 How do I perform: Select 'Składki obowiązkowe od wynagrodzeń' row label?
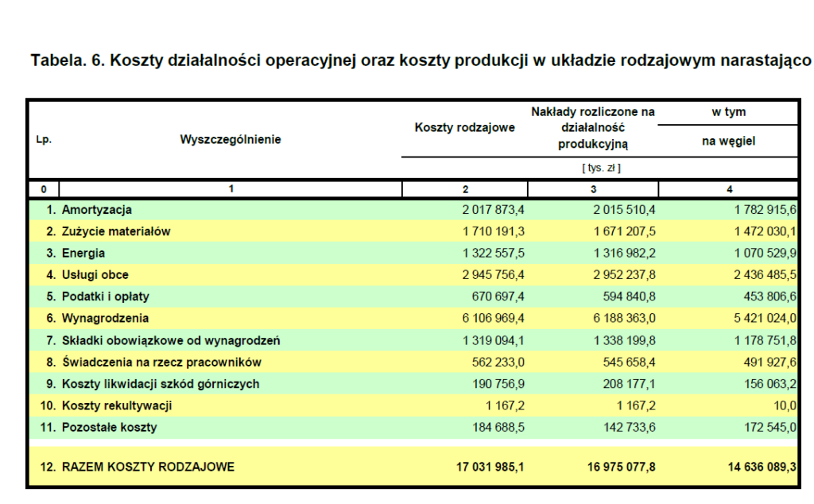tap(171, 340)
